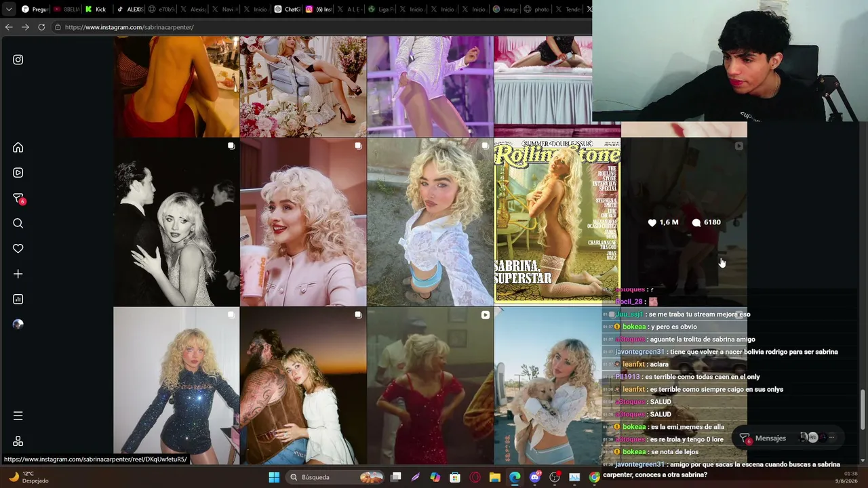Switch to the Kick browser tab
Image resolution: width=868 pixels, height=488 pixels.
point(96,9)
